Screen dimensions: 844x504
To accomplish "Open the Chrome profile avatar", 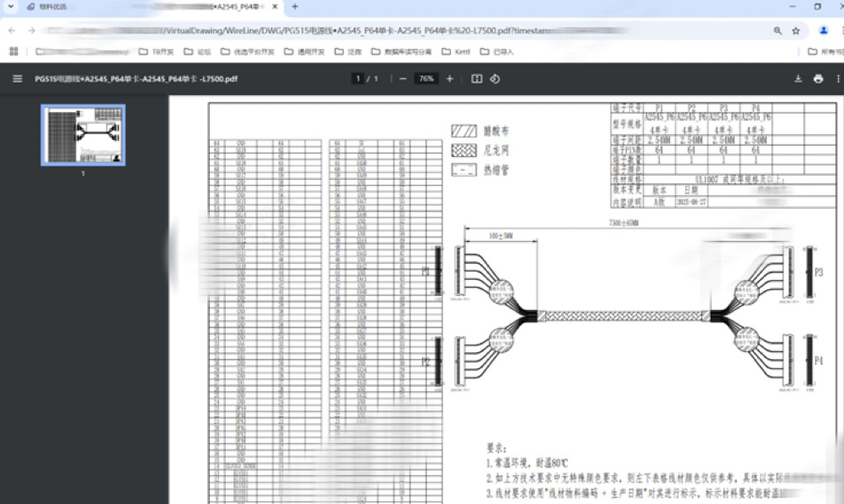I will (x=823, y=31).
